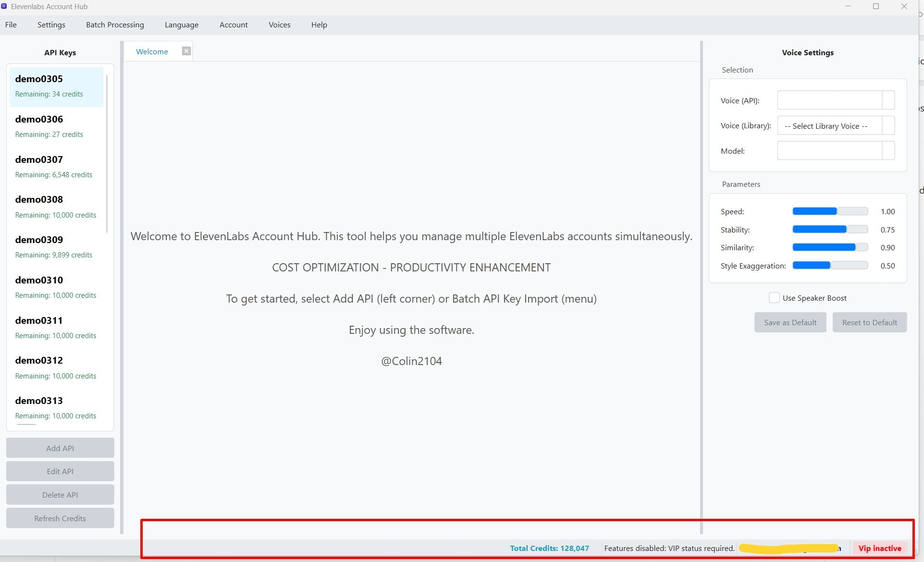Minimize the Elevenlabs Account Hub window

[x=848, y=6]
